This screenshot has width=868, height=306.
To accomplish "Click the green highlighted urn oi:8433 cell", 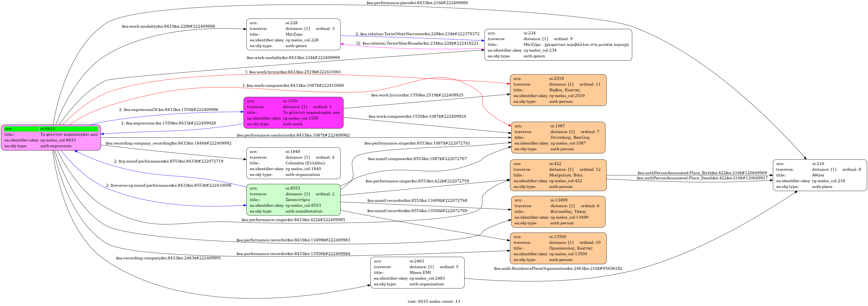I will (x=69, y=129).
